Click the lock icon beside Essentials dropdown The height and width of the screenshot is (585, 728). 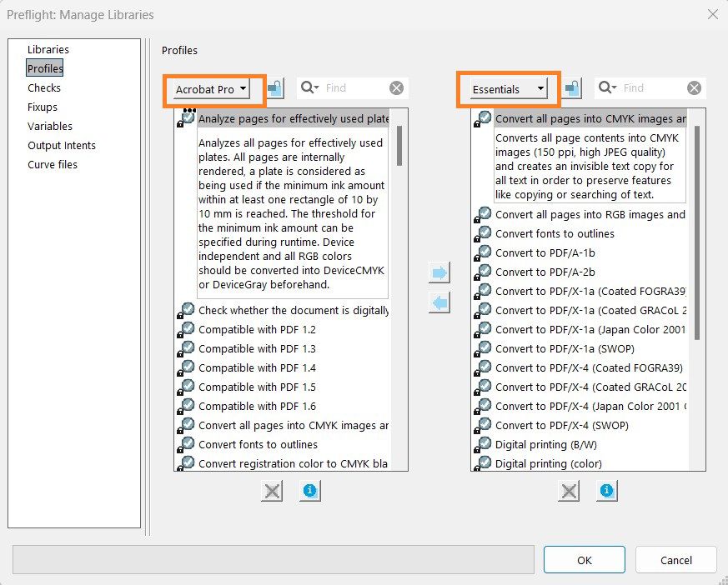pos(572,87)
